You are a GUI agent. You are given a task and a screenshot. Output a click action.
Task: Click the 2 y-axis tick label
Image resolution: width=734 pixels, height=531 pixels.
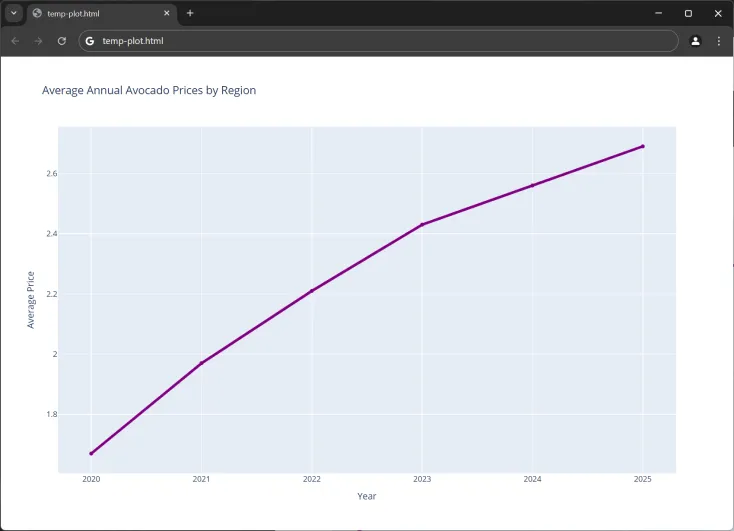[x=55, y=354]
